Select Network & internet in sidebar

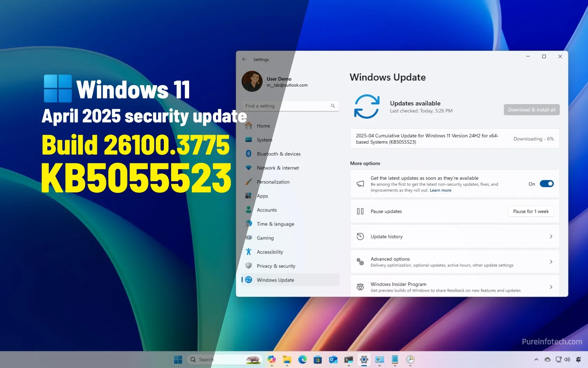(278, 168)
